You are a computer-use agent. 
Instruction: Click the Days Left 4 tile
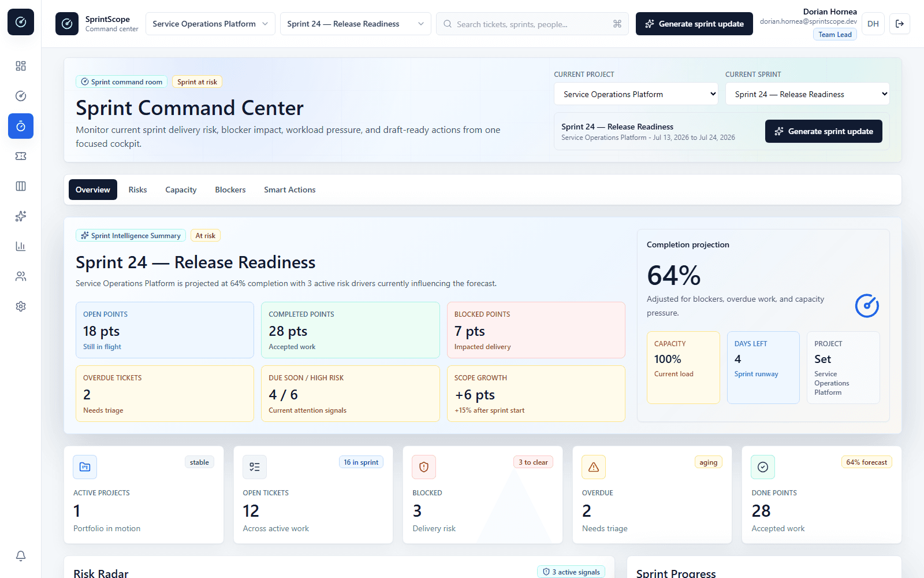[763, 368]
